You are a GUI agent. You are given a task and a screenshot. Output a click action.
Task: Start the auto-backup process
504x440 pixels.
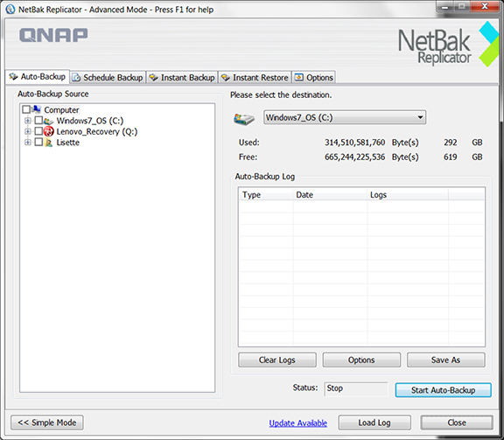tap(444, 390)
